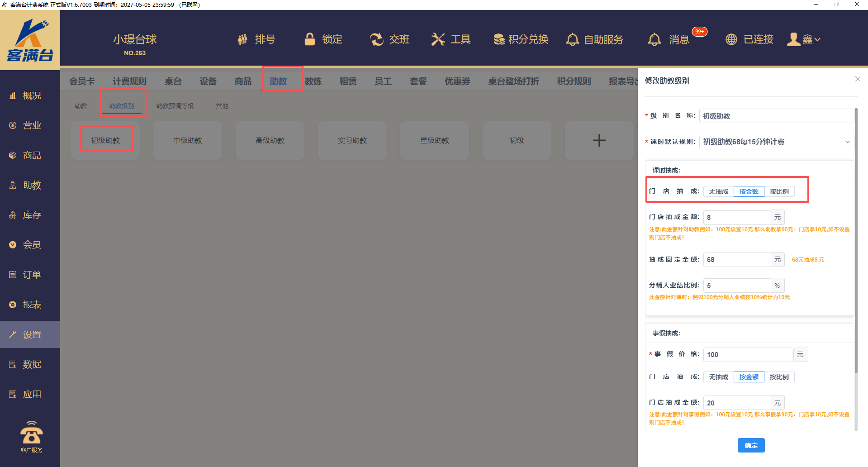Select 无抽成 under 课时抽成

(718, 191)
